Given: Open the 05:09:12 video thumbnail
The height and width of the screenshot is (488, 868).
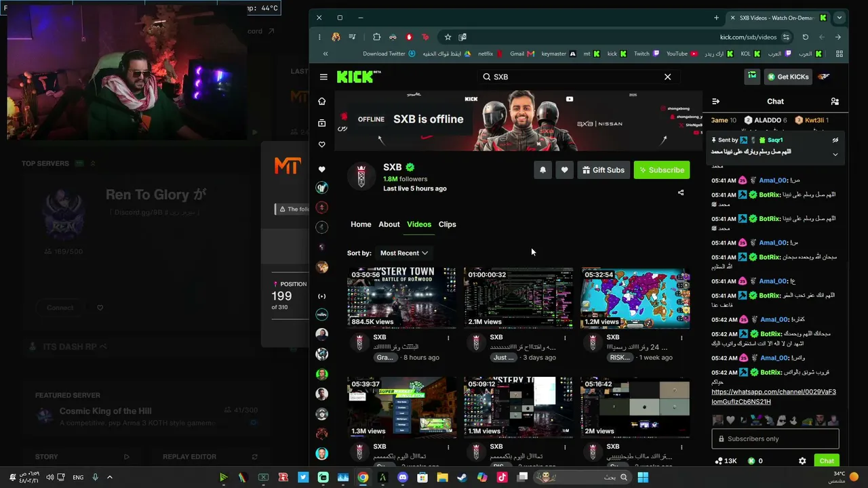Looking at the screenshot, I should pyautogui.click(x=518, y=407).
